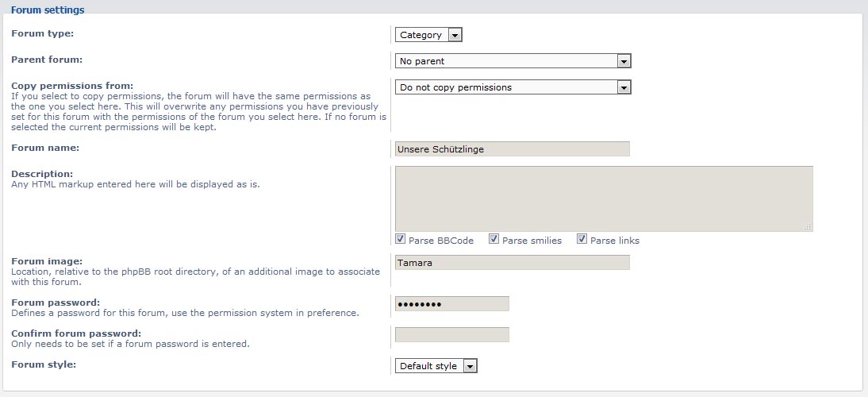Click the Forum password masked field

click(451, 304)
